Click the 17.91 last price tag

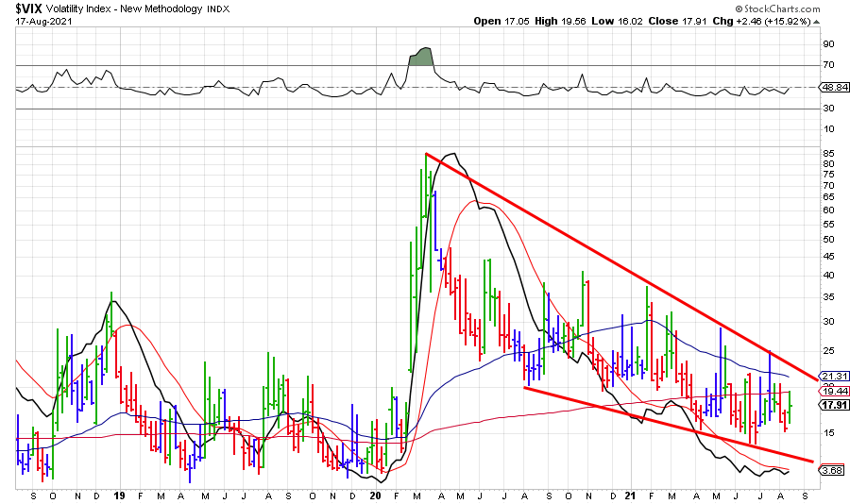click(x=832, y=405)
